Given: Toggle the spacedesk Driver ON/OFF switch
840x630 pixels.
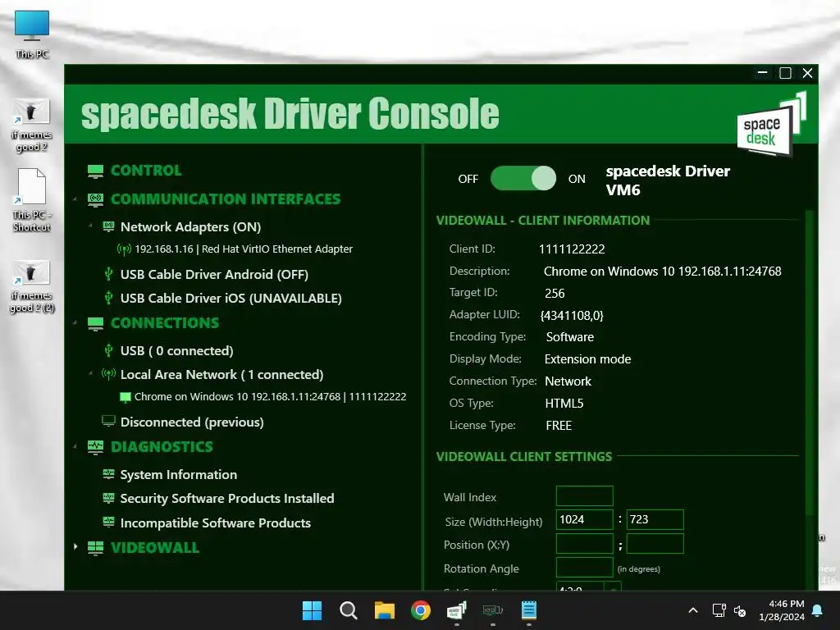Looking at the screenshot, I should point(523,178).
